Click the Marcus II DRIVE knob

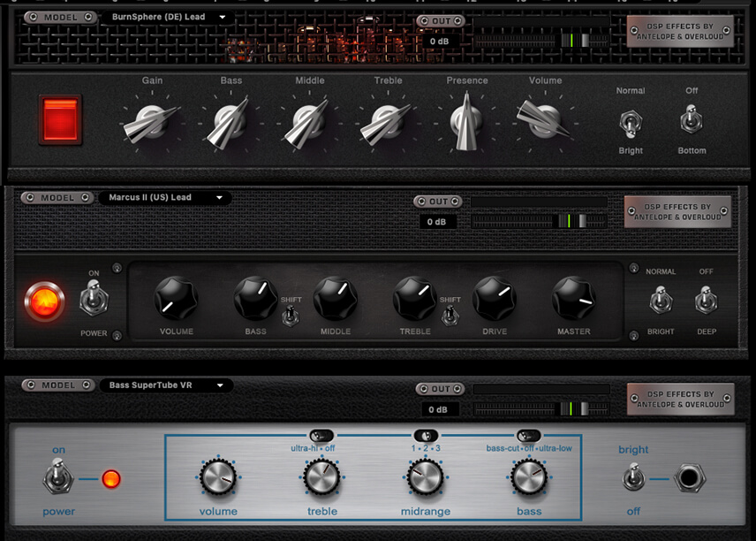click(495, 299)
